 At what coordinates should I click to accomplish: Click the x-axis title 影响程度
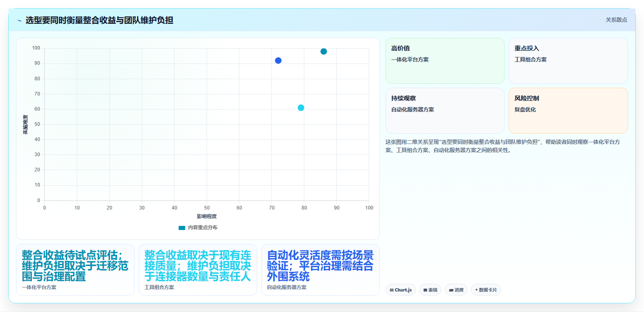[x=207, y=216]
